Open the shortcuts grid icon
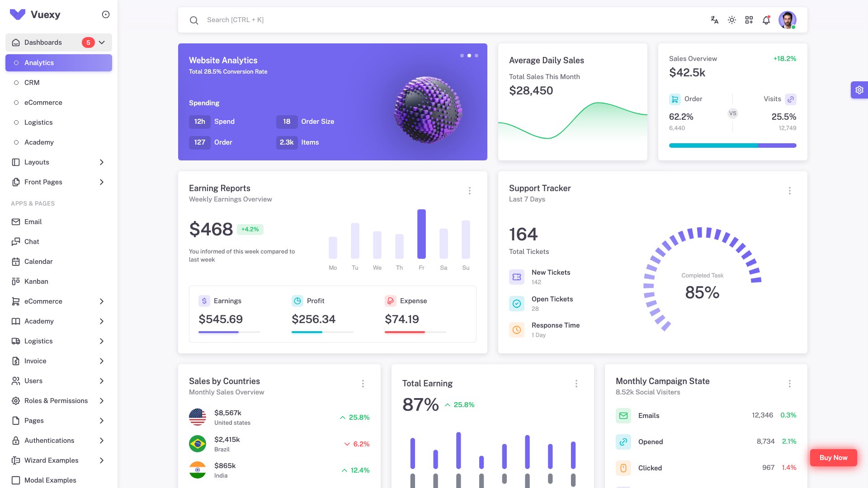868x488 pixels. click(x=749, y=20)
